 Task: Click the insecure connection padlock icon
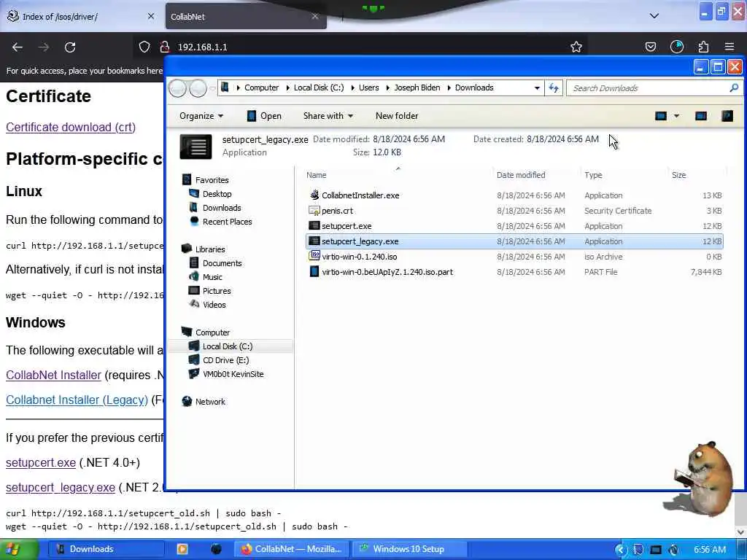[165, 47]
